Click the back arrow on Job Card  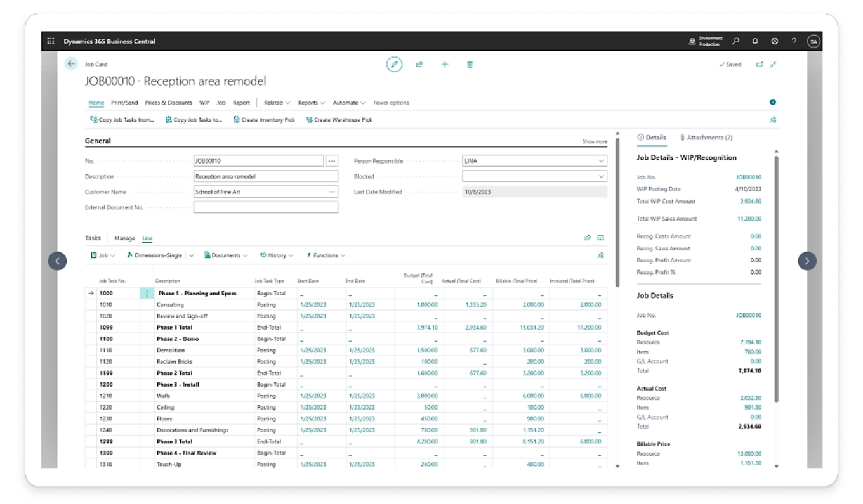[x=71, y=64]
